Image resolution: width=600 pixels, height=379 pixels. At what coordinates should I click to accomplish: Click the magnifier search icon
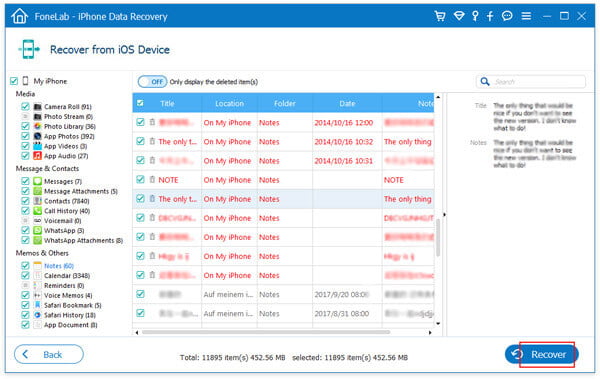(485, 82)
